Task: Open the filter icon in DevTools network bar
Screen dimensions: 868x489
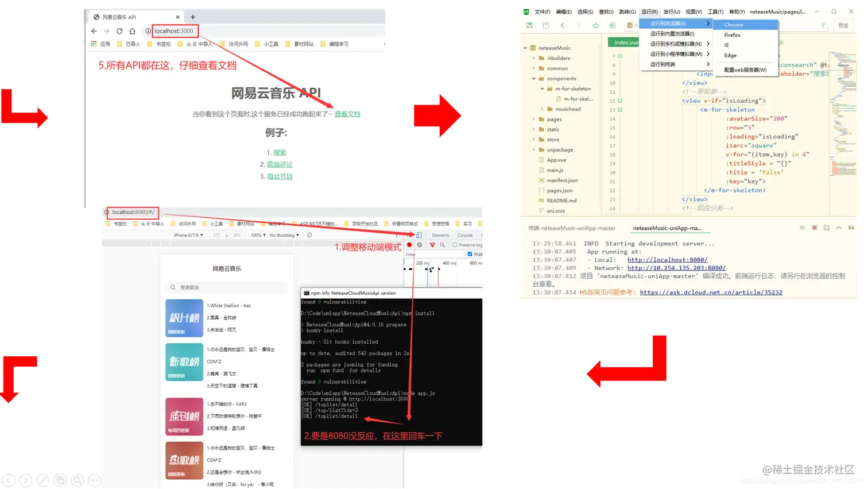Action: (x=432, y=245)
